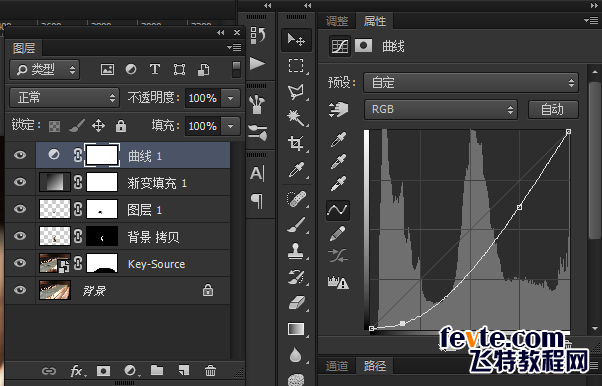Click the on-image adjustment hand icon
602x386 pixels.
pos(338,109)
